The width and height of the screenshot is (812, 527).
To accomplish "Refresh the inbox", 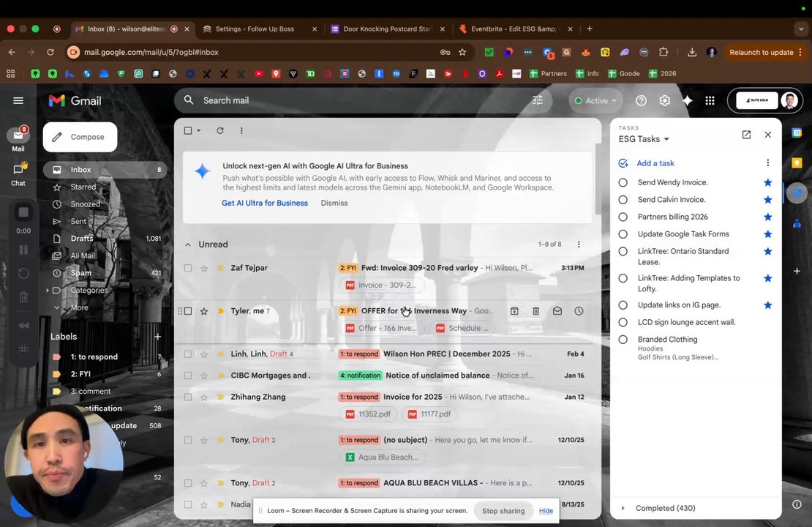I will [x=220, y=130].
